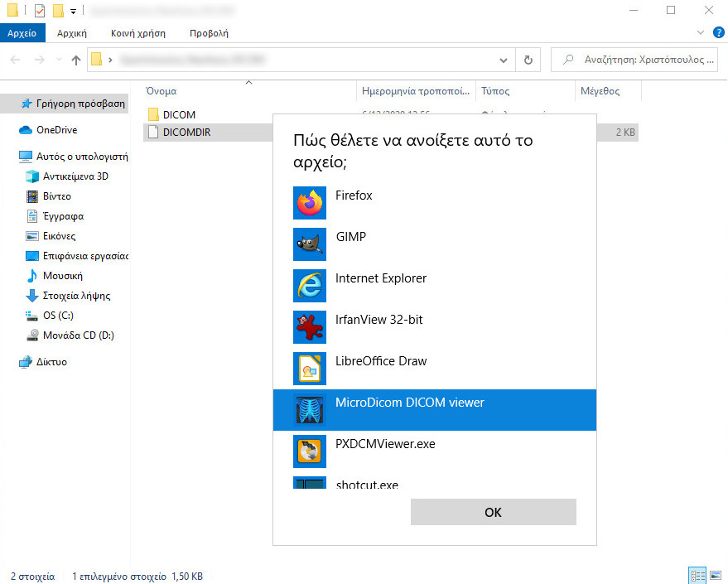Switch to large thumbnails view layout
The width and height of the screenshot is (728, 584).
click(716, 576)
